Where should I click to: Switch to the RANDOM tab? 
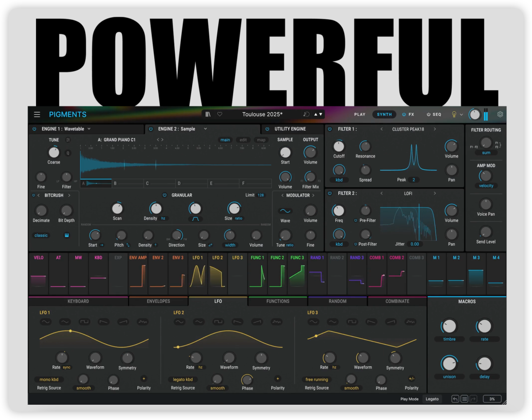337,301
